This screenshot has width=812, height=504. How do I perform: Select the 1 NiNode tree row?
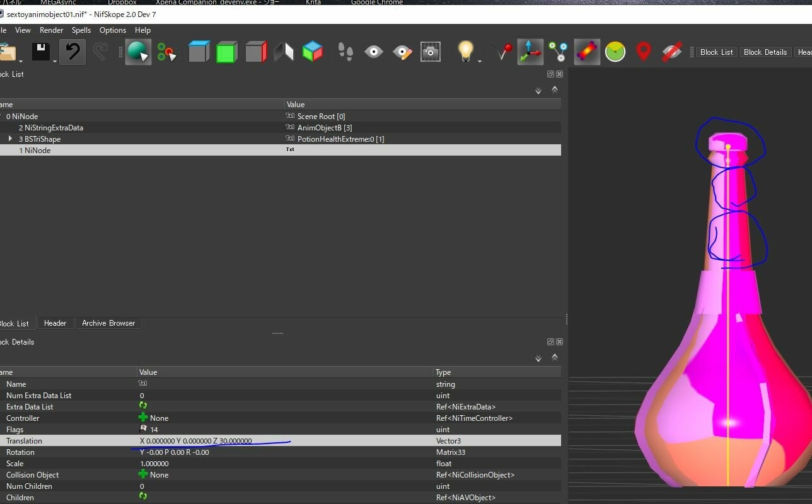(281, 150)
